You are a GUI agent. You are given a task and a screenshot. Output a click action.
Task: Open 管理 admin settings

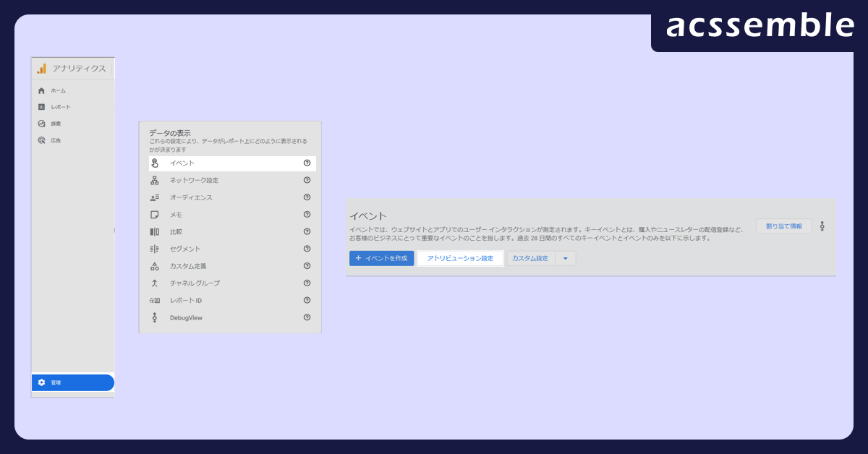tap(72, 382)
